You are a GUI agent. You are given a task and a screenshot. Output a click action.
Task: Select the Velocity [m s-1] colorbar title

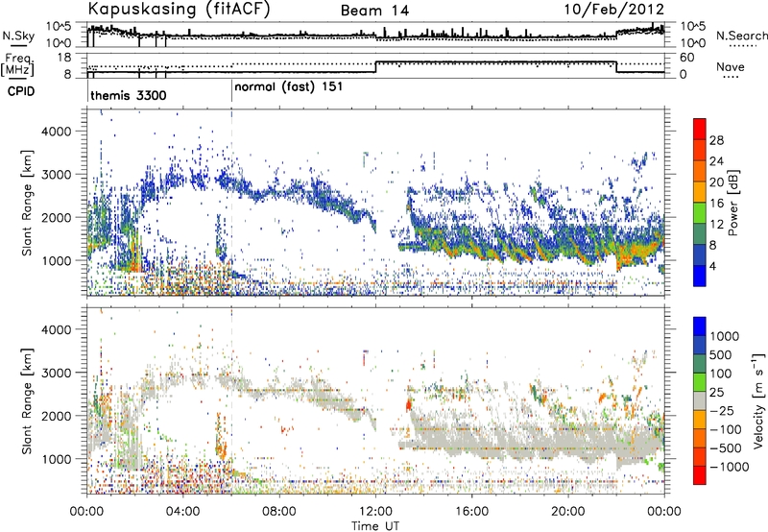[758, 400]
